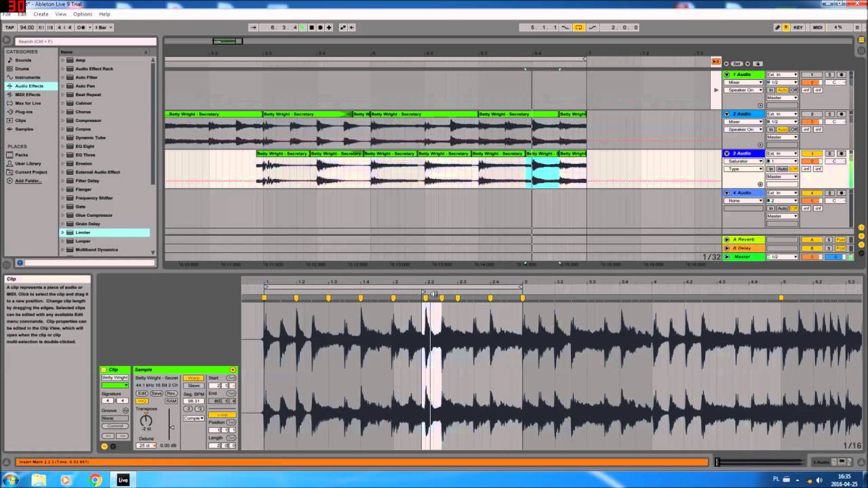This screenshot has width=868, height=488.
Task: Open the Complex warp mode dropdown
Action: click(193, 418)
